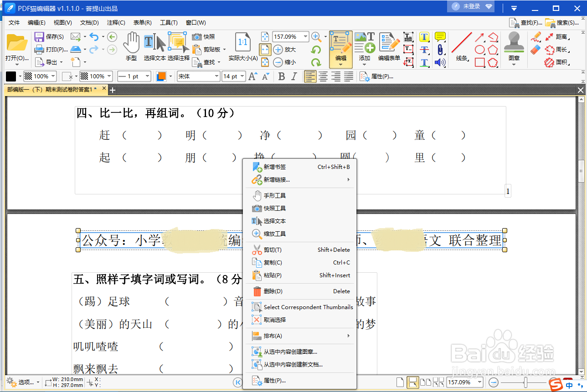Open a new tab with plus button
This screenshot has height=392, width=587.
click(113, 90)
